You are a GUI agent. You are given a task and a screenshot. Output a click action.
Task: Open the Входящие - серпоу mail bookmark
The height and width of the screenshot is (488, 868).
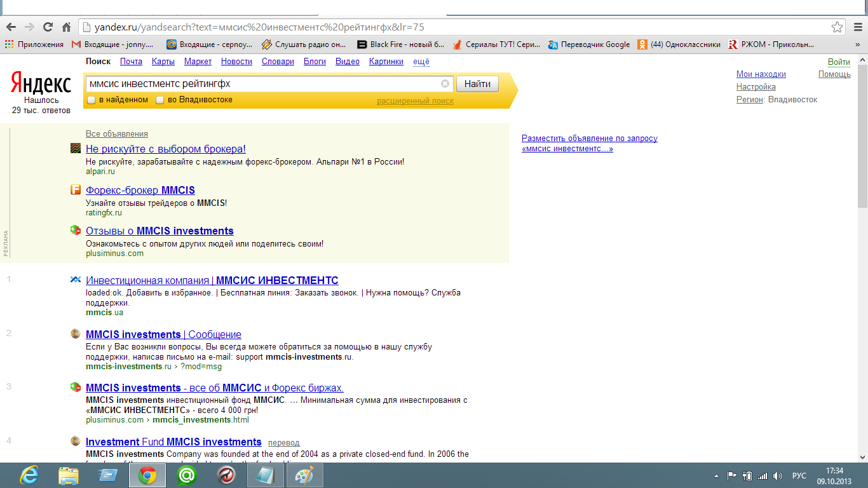[x=209, y=44]
